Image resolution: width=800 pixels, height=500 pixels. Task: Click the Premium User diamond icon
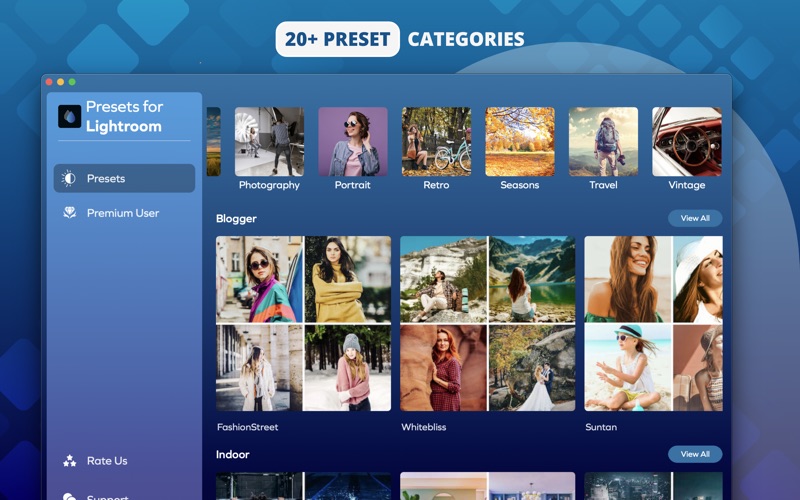pyautogui.click(x=69, y=213)
